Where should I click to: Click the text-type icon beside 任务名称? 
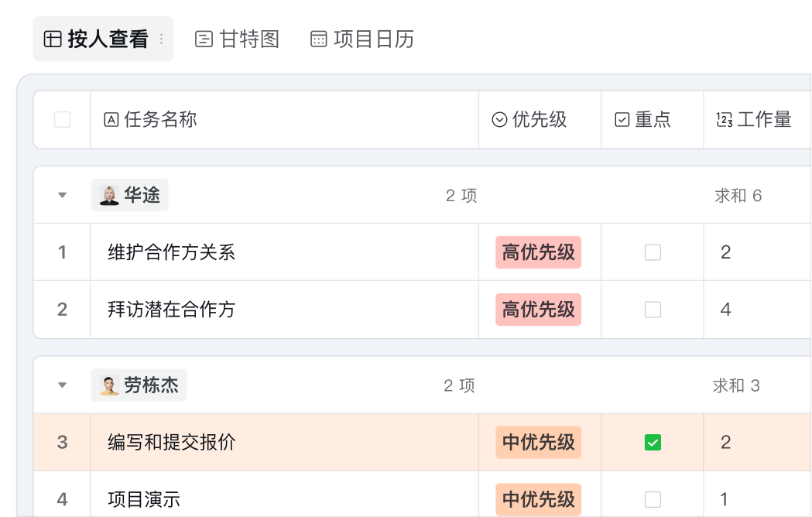(111, 120)
